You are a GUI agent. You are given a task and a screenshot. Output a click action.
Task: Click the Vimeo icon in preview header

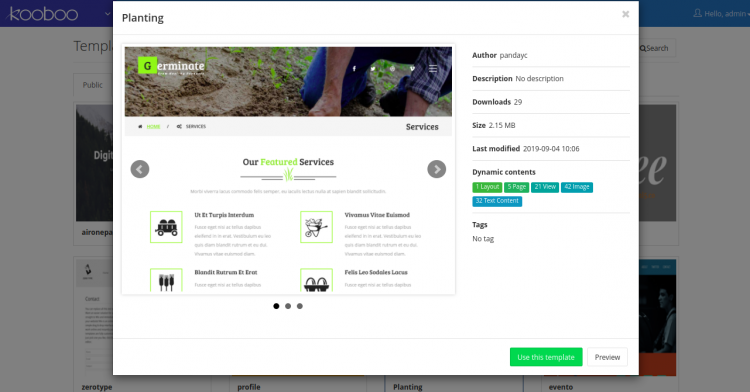(x=412, y=69)
